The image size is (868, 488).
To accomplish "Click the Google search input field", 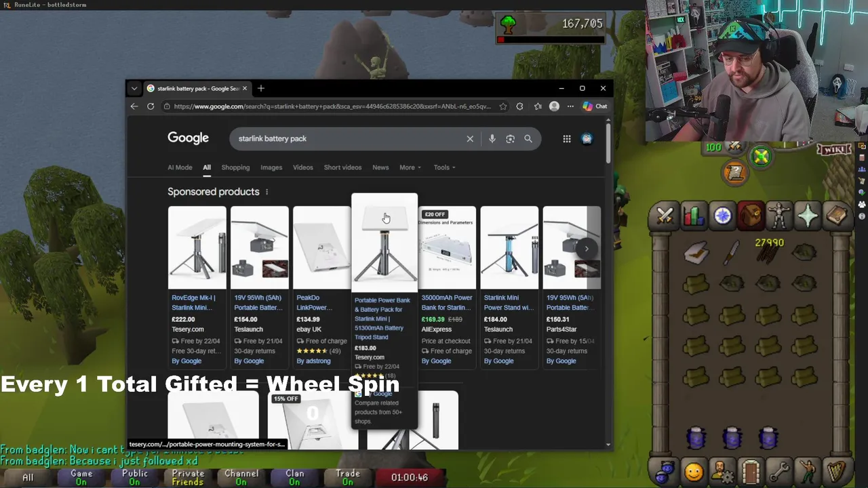I will point(349,139).
